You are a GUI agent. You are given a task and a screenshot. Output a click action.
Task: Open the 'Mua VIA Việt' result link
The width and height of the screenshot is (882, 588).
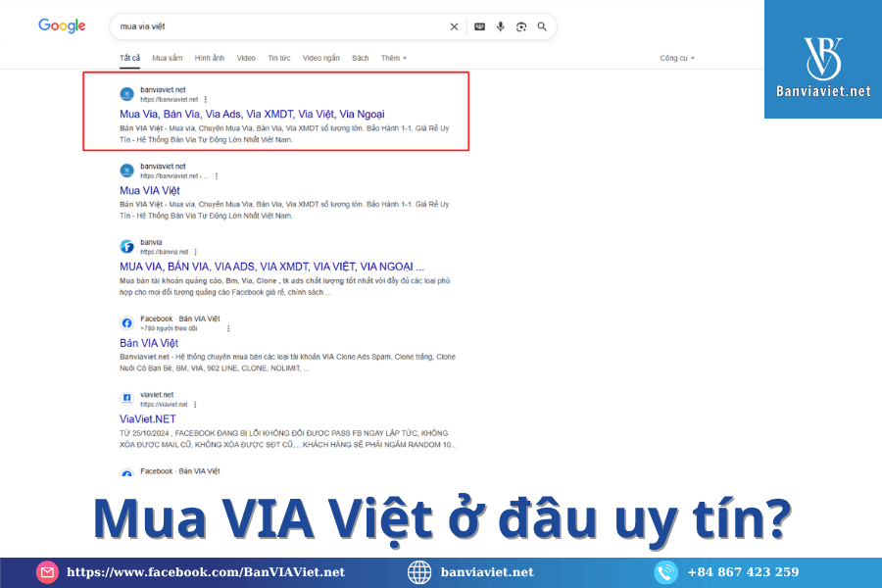point(150,191)
